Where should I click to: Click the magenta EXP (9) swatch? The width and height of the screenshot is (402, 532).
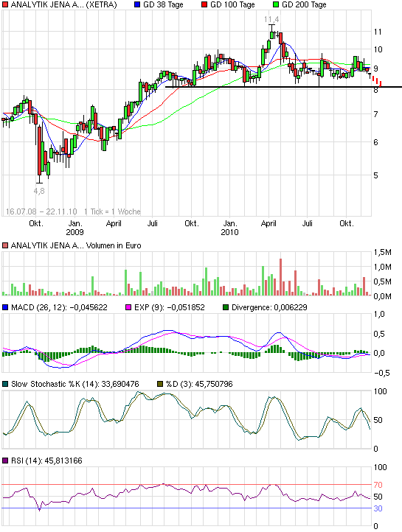click(x=128, y=307)
